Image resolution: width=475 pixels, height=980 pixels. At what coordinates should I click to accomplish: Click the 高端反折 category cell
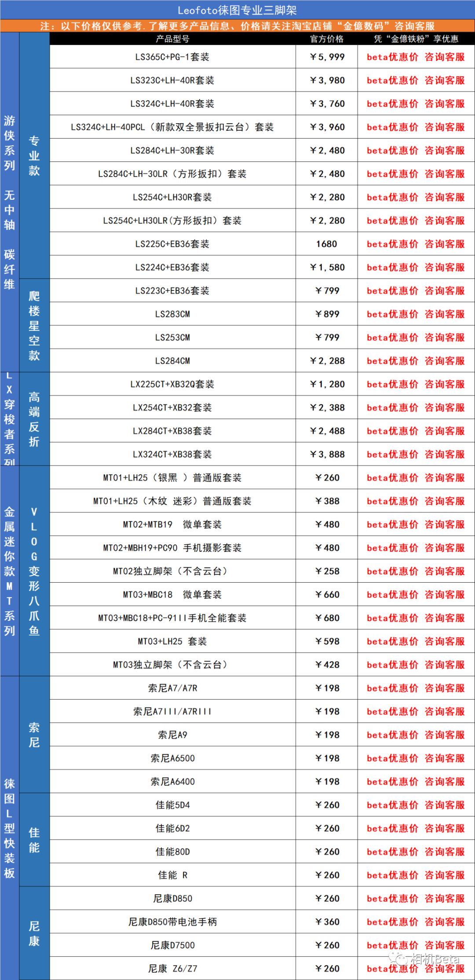[x=34, y=418]
